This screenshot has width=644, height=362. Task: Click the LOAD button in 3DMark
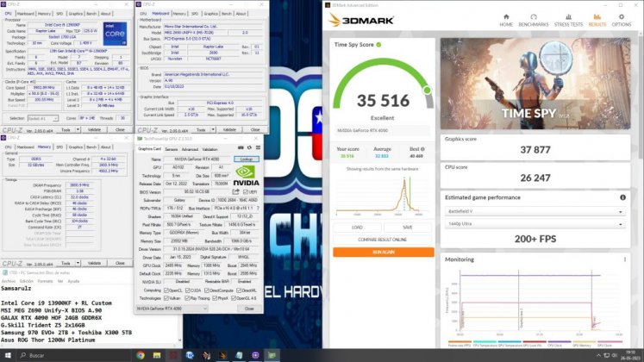click(357, 228)
